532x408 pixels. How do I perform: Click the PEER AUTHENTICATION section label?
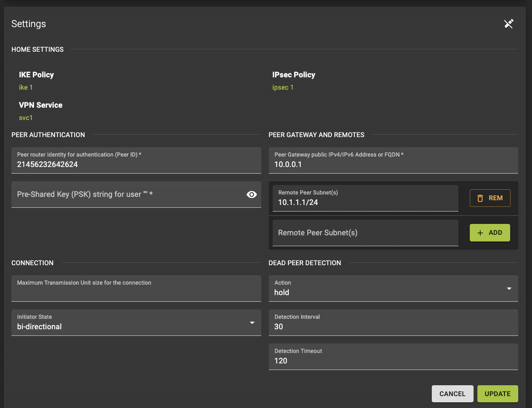tap(48, 135)
